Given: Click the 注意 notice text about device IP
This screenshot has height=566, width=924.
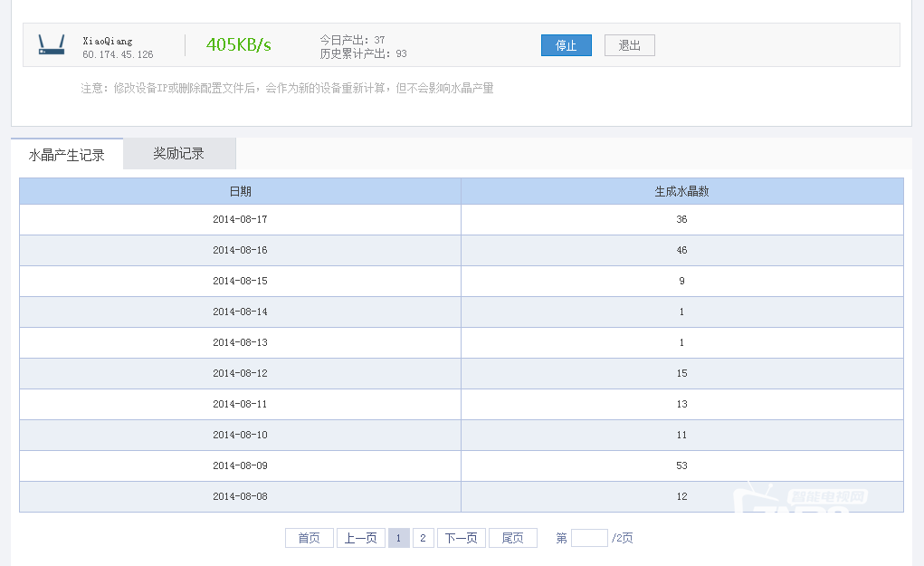Looking at the screenshot, I should 287,88.
